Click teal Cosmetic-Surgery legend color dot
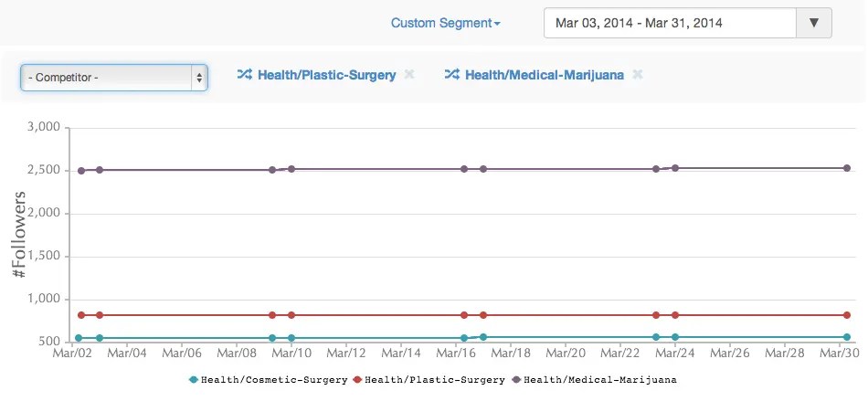The image size is (868, 401). (194, 379)
